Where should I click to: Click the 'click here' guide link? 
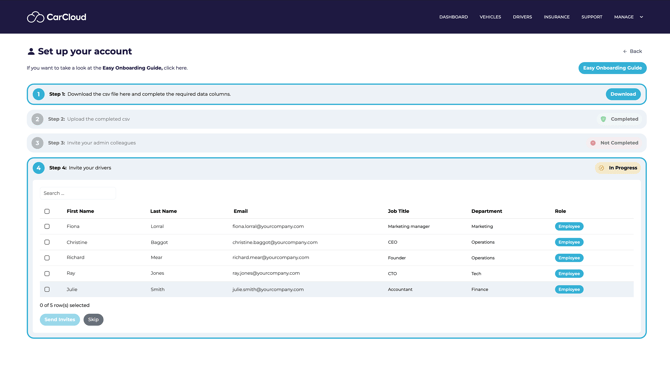(x=175, y=68)
